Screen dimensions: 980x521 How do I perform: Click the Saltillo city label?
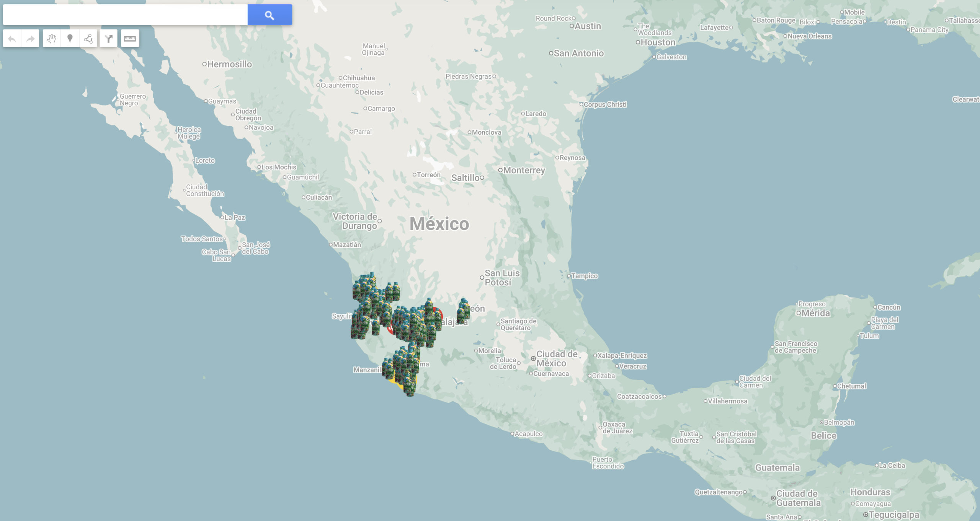pos(465,178)
